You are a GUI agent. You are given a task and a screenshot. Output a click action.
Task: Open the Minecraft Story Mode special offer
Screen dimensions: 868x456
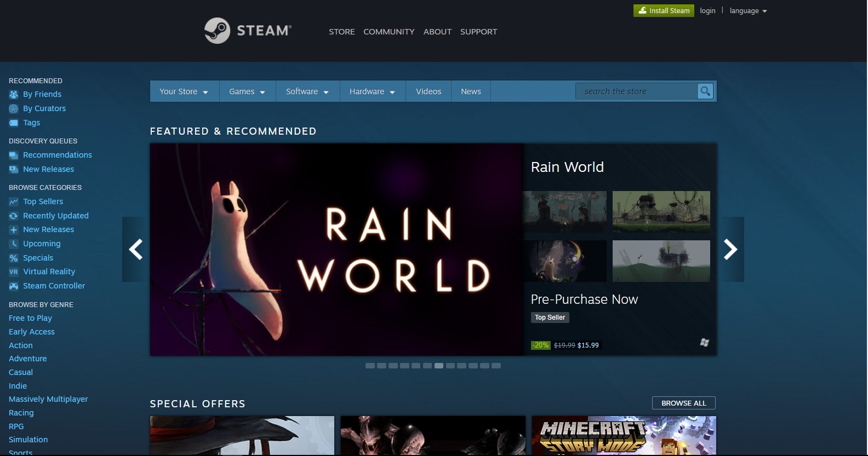pos(624,435)
